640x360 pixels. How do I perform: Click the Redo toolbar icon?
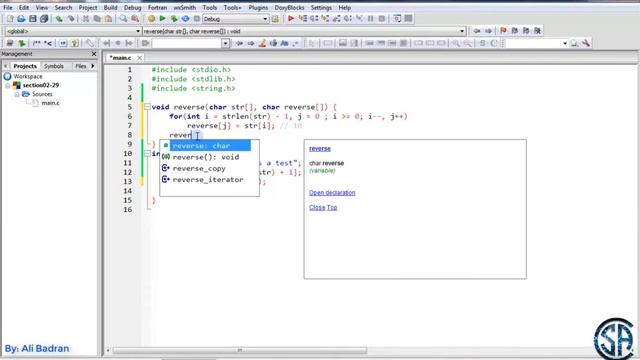(71, 19)
